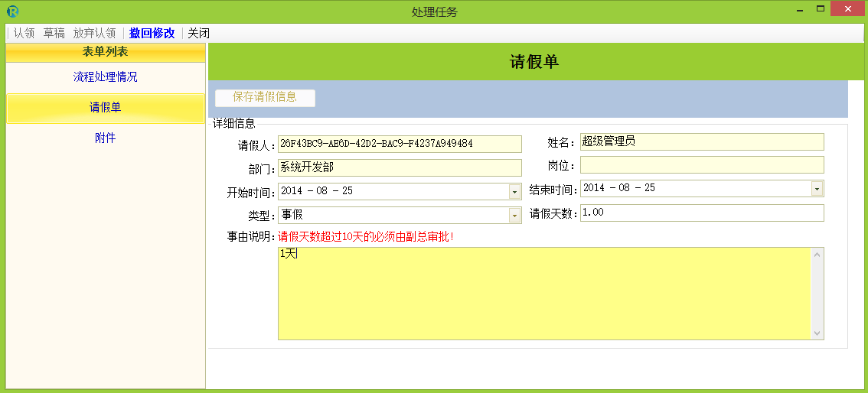Click 放弃认领 in the toolbar
Screen dimensions: 868x393
(x=94, y=33)
